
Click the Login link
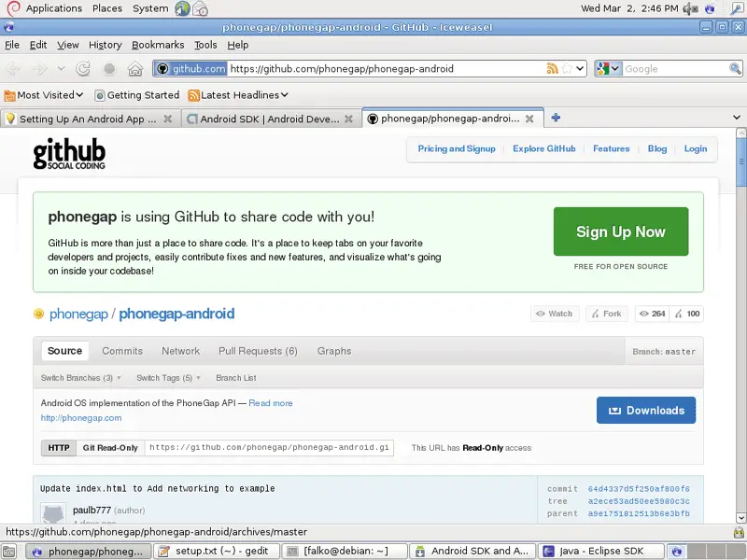click(696, 148)
